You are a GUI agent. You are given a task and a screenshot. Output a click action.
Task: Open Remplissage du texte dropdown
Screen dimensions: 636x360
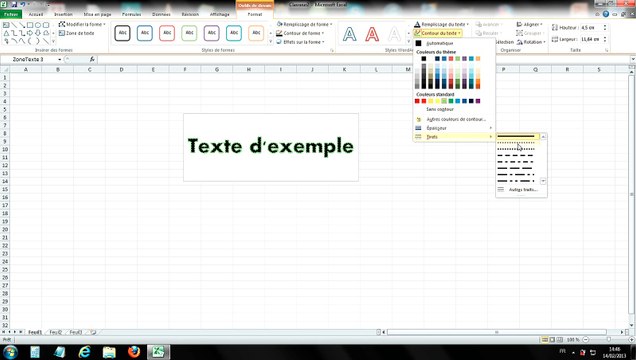pos(441,24)
